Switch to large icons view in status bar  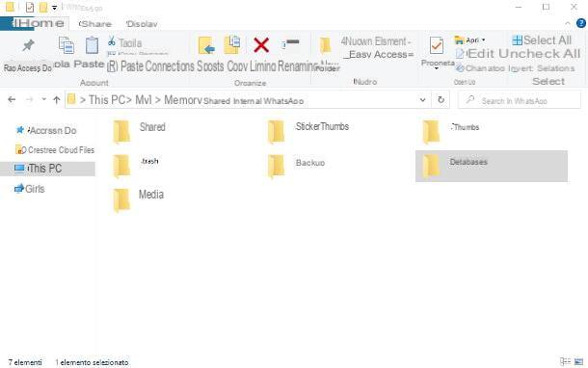point(579,361)
